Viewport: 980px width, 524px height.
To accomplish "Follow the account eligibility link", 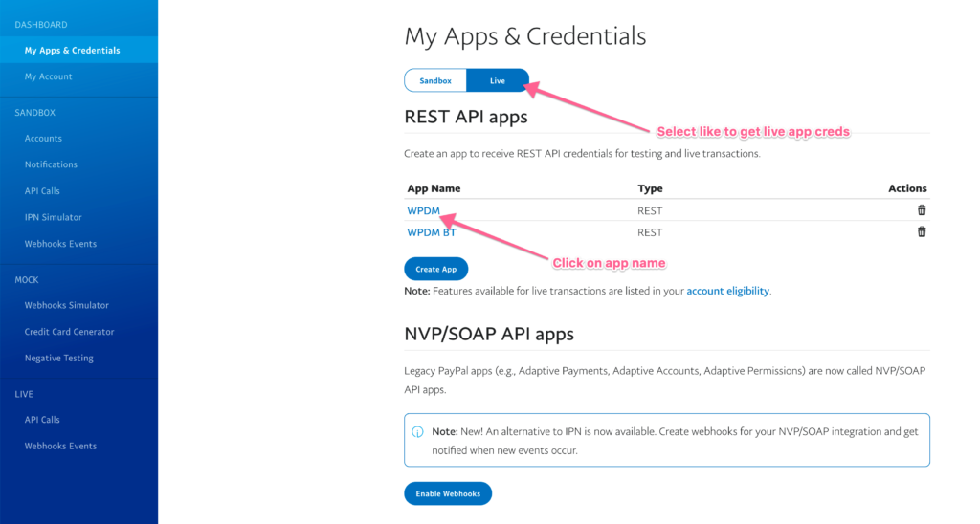I will point(728,291).
